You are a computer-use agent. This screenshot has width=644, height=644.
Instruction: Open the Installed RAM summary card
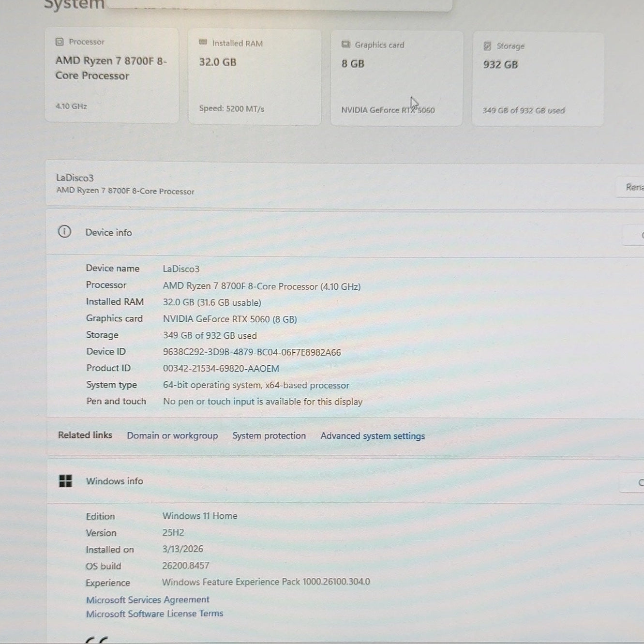click(255, 77)
